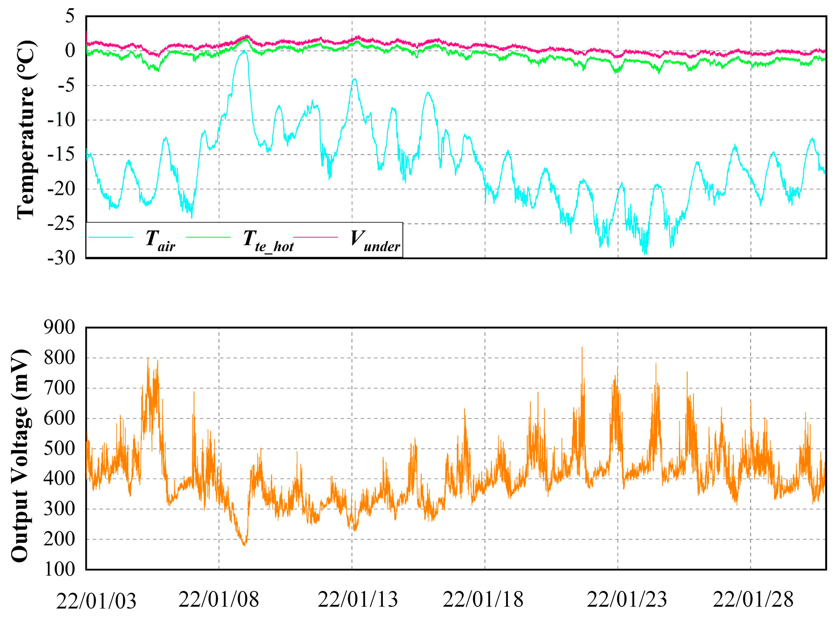Screen dimensions: 840x625
Task: Select the T_air legend label text
Action: [160, 241]
